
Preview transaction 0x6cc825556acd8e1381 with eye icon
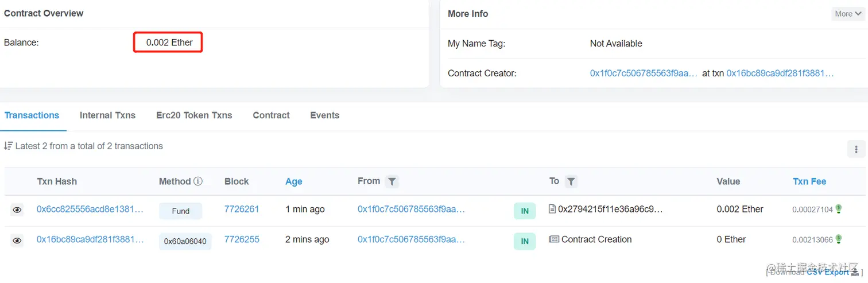click(17, 210)
